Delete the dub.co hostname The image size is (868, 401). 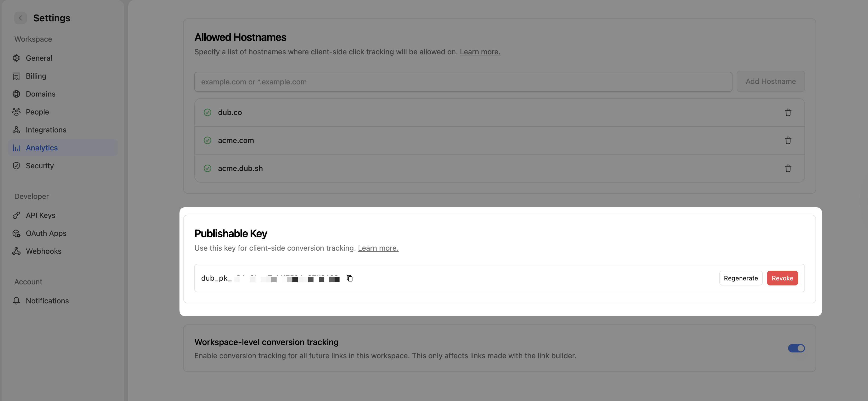pos(788,112)
